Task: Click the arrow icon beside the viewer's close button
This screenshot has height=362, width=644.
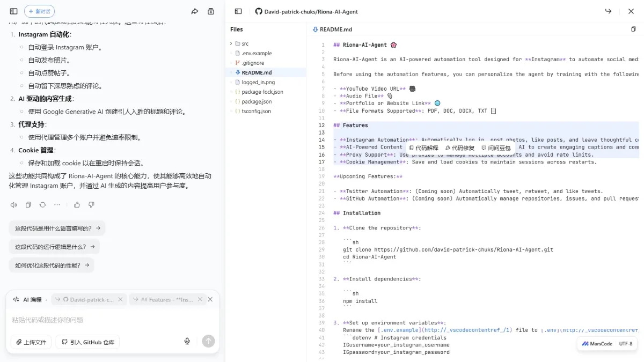Action: (x=608, y=11)
